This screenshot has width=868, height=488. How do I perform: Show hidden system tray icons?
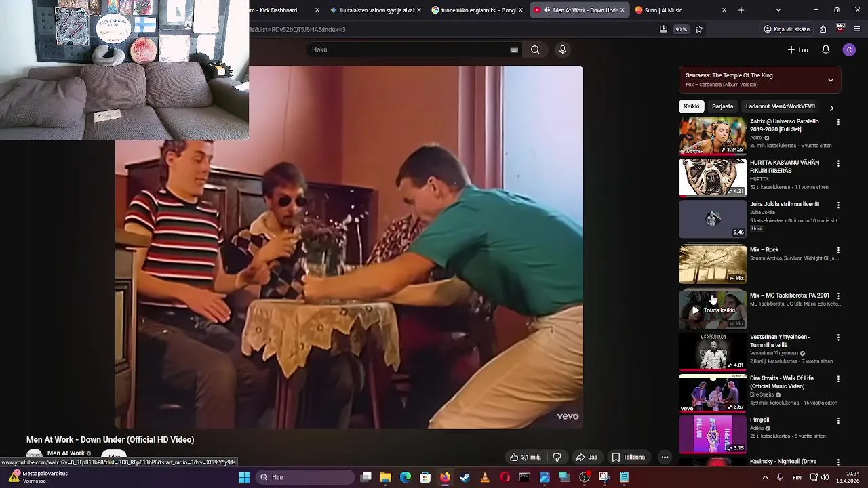pos(765,477)
